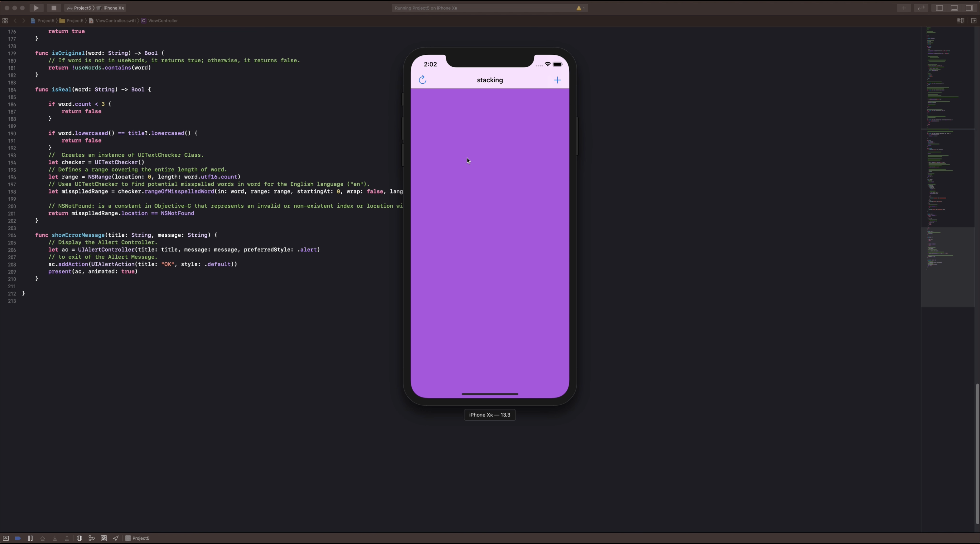
Task: Select ViewController.swift in jump bar
Action: coord(115,20)
